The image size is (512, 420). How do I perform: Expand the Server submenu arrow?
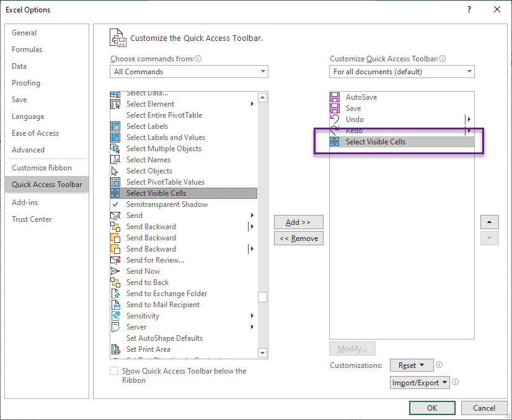[x=252, y=327]
